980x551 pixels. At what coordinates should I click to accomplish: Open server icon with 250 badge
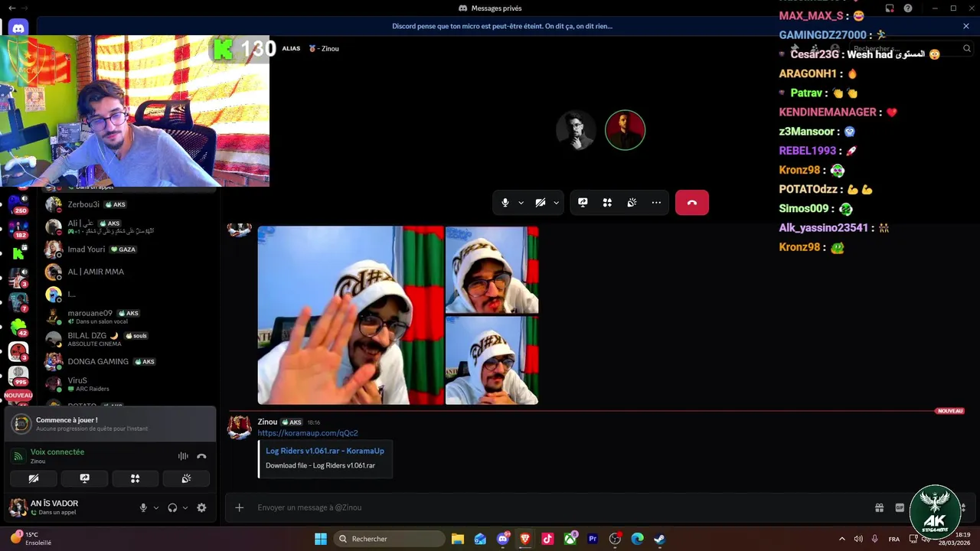pyautogui.click(x=18, y=203)
